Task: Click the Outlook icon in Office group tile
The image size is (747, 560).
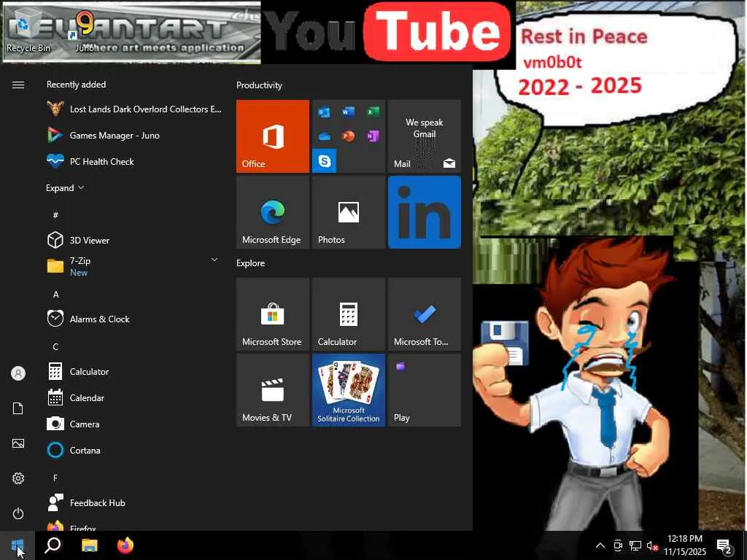Action: click(x=324, y=112)
